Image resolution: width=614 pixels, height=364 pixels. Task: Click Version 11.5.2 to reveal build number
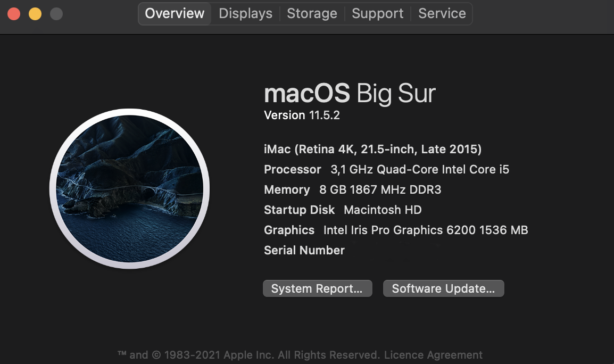click(302, 115)
